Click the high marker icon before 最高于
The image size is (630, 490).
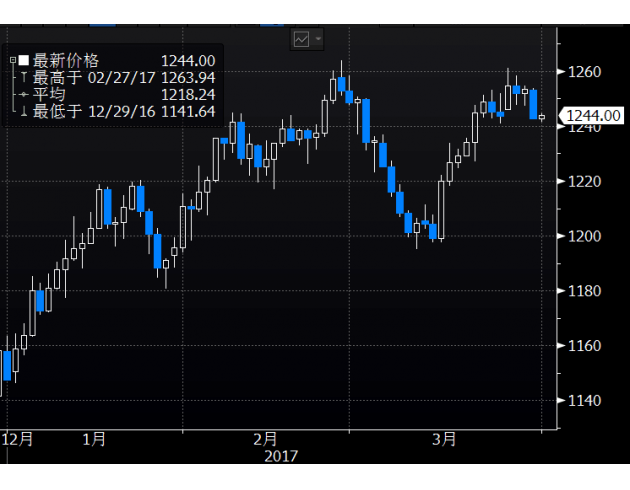(x=24, y=78)
